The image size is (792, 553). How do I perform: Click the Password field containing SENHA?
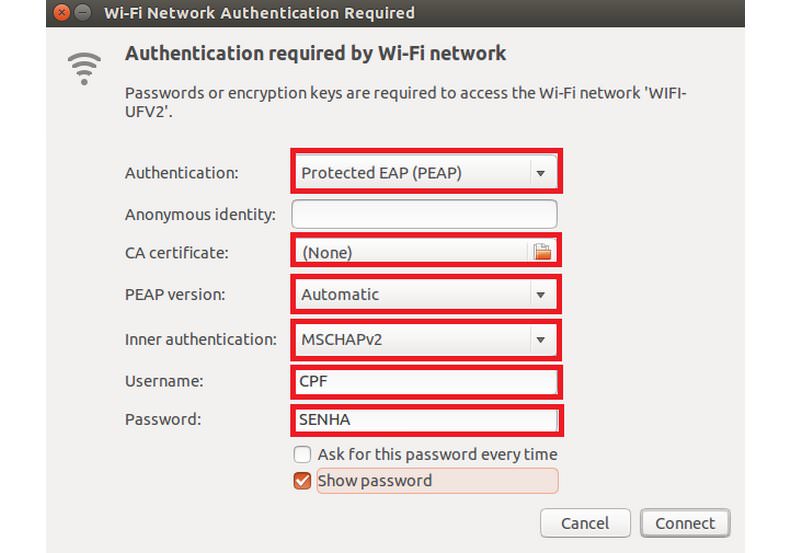[426, 420]
